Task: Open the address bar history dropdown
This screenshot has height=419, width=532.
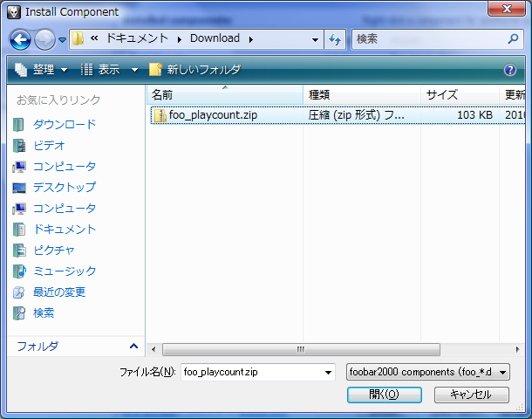Action: coord(315,40)
